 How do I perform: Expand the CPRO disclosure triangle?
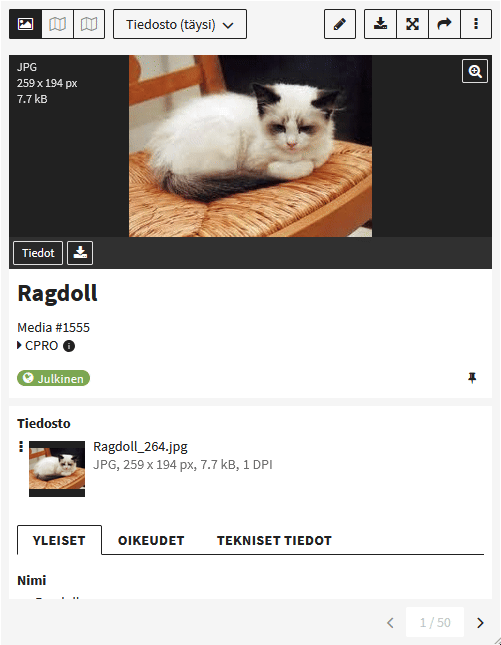coord(19,345)
